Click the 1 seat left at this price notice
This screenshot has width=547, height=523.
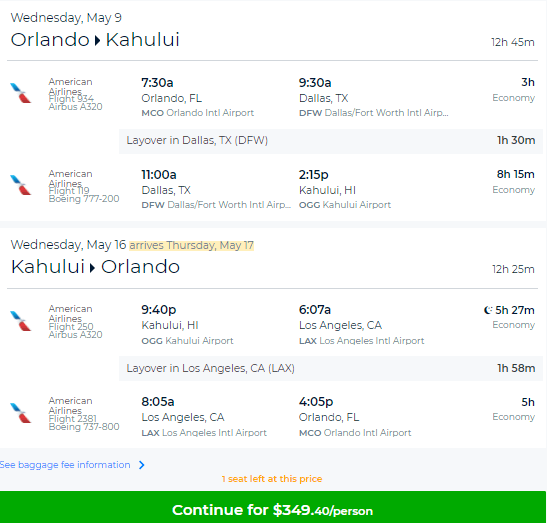click(272, 479)
